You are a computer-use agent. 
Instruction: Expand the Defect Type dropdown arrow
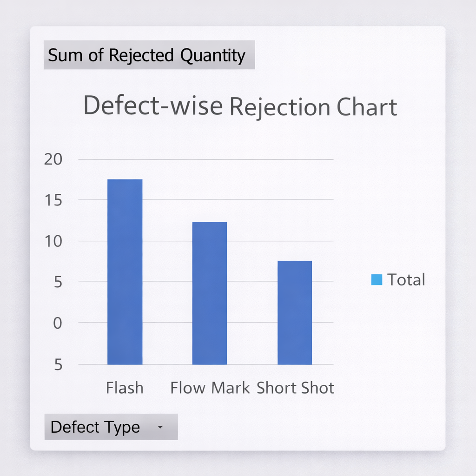(160, 427)
